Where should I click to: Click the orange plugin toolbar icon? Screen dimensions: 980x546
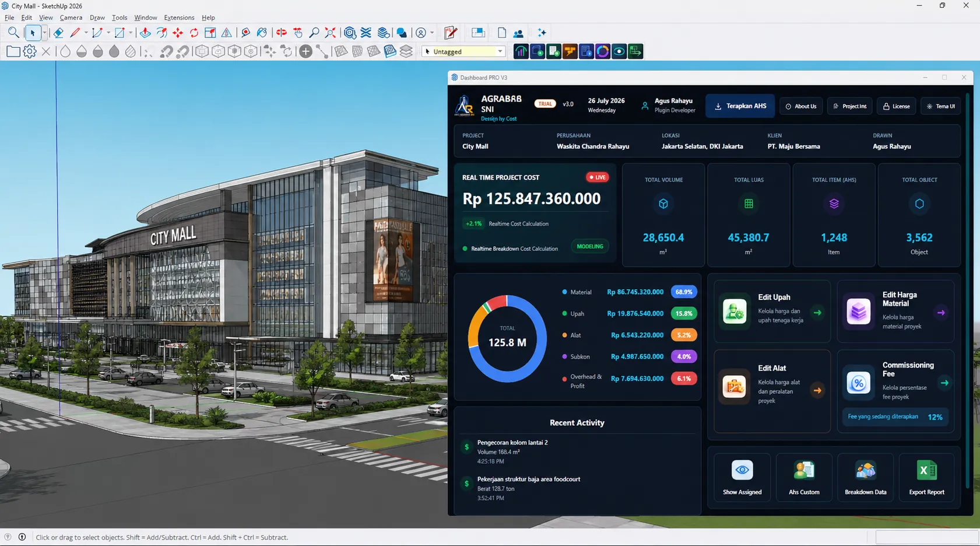click(x=570, y=51)
